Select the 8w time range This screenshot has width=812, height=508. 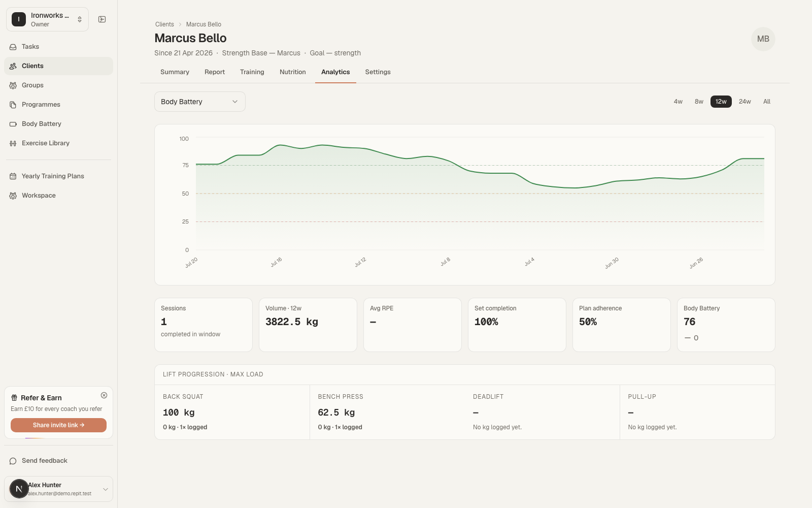(699, 102)
